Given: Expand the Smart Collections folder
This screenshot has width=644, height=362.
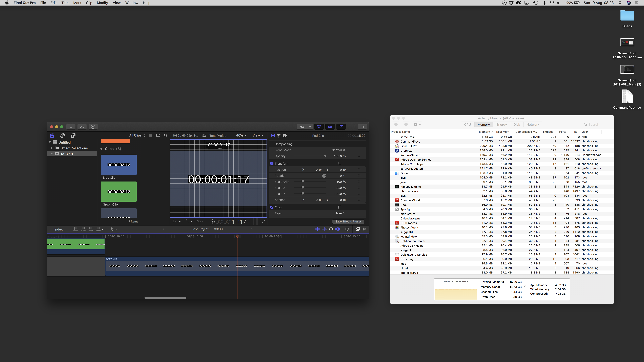Looking at the screenshot, I should pos(52,148).
